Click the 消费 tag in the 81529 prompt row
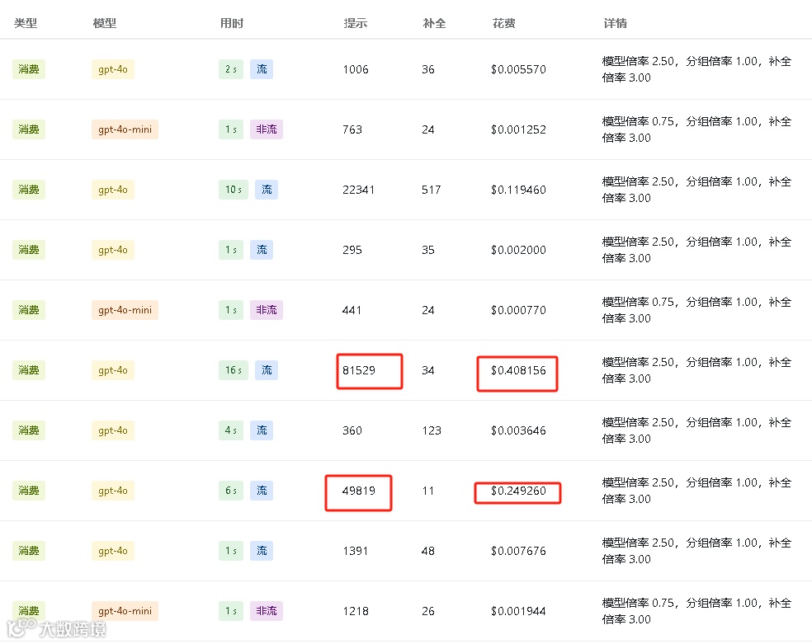Screen dimensions: 812x644 [29, 370]
